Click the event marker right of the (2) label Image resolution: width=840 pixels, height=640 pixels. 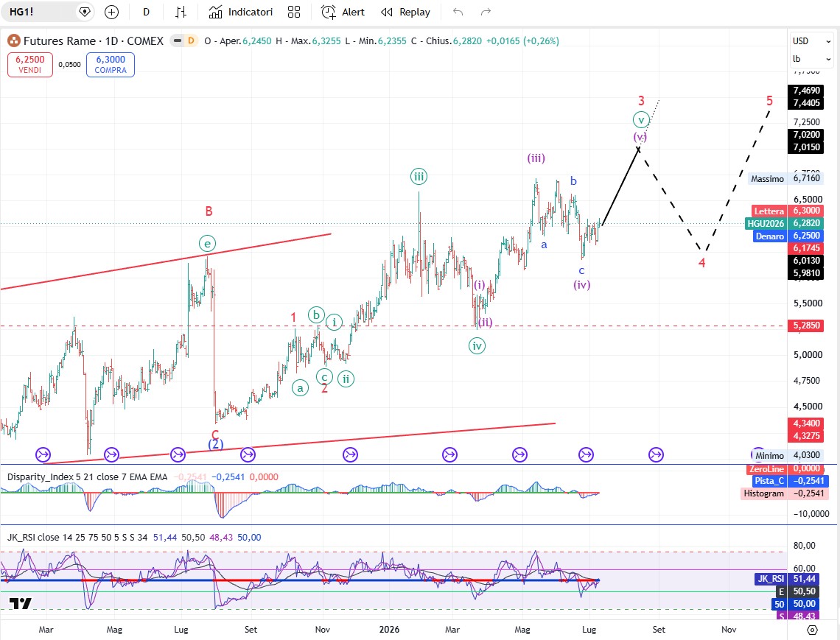(x=248, y=454)
